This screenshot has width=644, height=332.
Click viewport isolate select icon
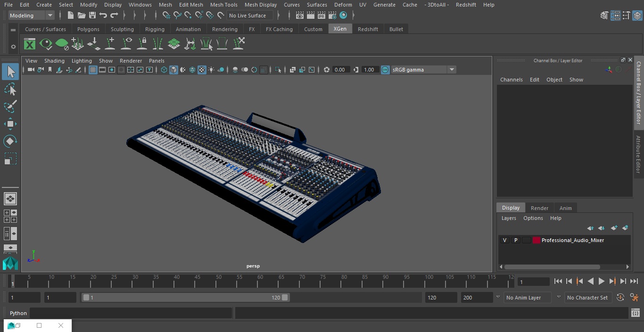pyautogui.click(x=278, y=70)
